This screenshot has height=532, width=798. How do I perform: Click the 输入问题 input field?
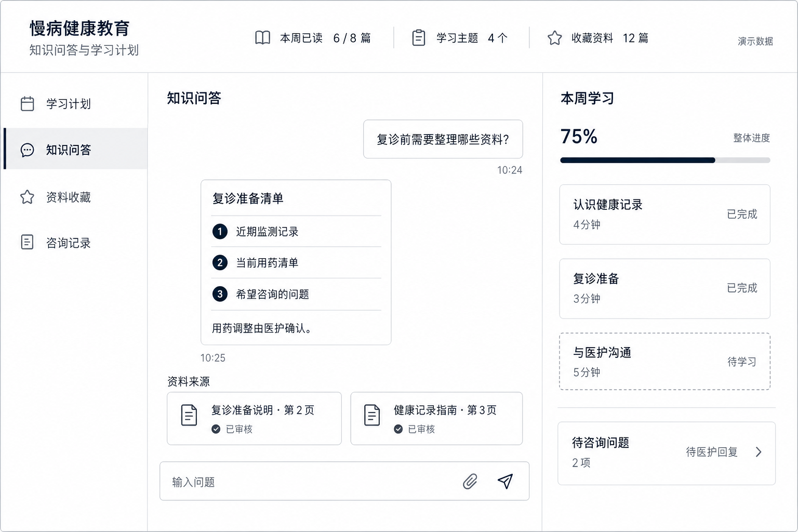[344, 481]
